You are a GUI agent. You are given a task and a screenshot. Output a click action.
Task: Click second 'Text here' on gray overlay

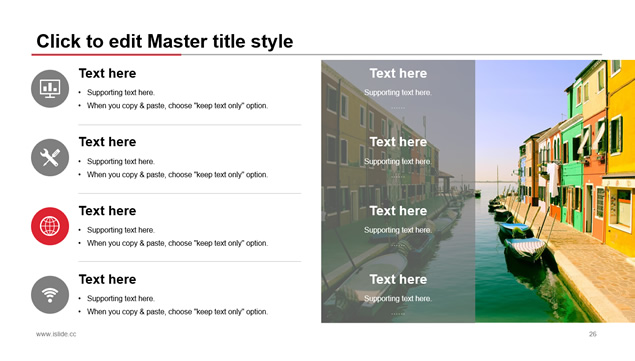pos(398,142)
